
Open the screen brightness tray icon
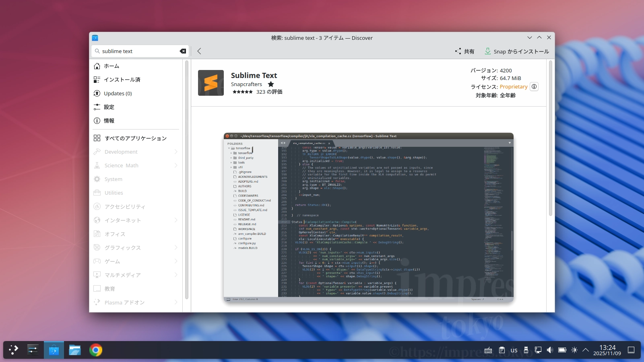point(574,350)
